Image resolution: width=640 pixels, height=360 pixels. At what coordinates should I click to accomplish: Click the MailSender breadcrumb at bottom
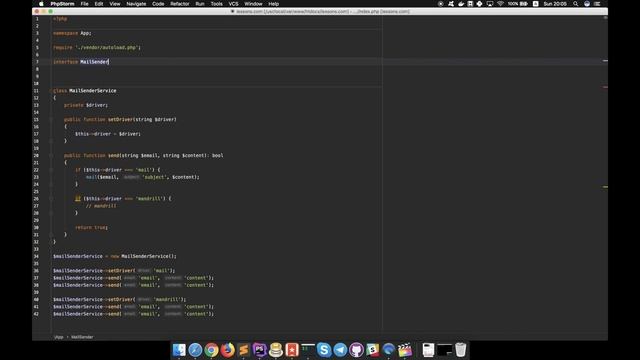tap(82, 337)
